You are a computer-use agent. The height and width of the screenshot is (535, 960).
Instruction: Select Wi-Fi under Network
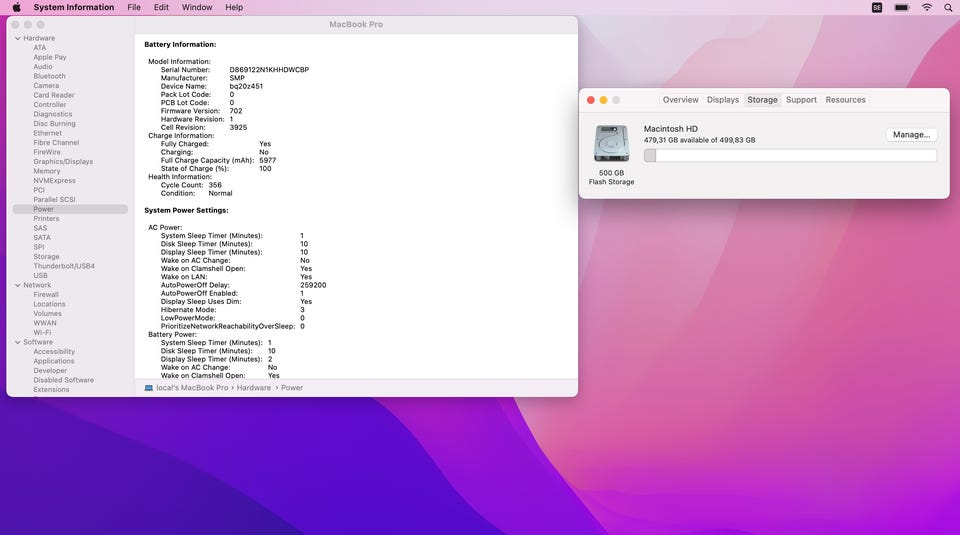(x=42, y=332)
